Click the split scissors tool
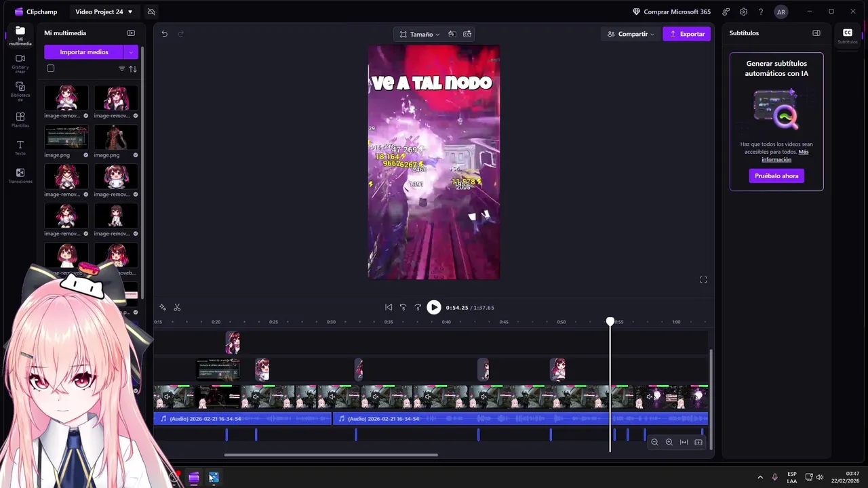 click(177, 308)
